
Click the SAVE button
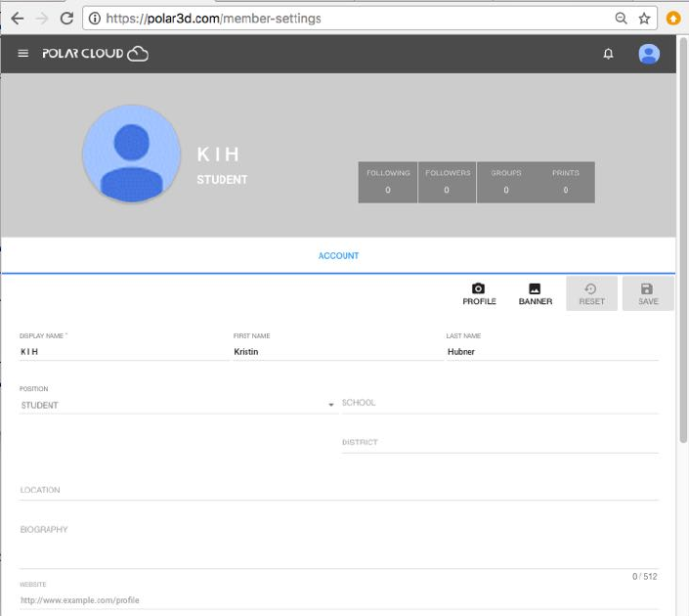pos(648,293)
